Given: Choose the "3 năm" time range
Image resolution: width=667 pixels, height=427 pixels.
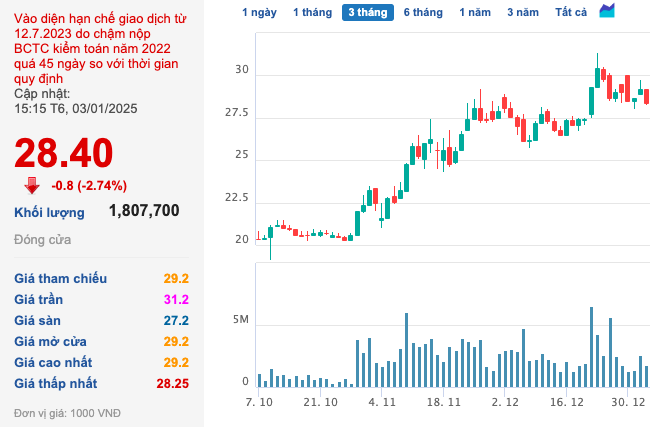Looking at the screenshot, I should pyautogui.click(x=522, y=12).
